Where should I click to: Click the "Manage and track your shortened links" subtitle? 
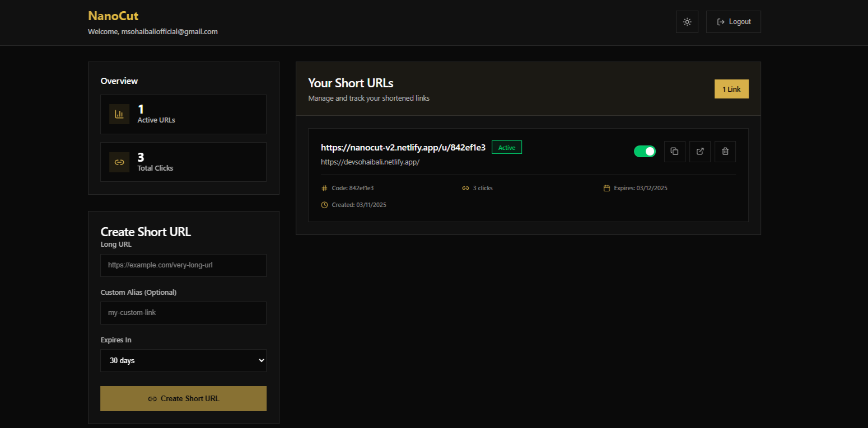coord(369,98)
